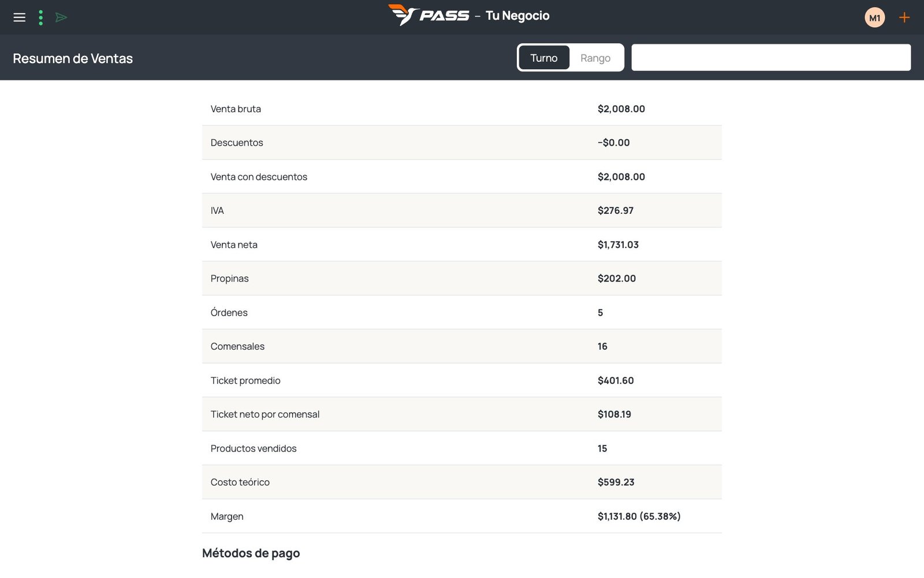Select the Venta bruta row label

pyautogui.click(x=236, y=109)
